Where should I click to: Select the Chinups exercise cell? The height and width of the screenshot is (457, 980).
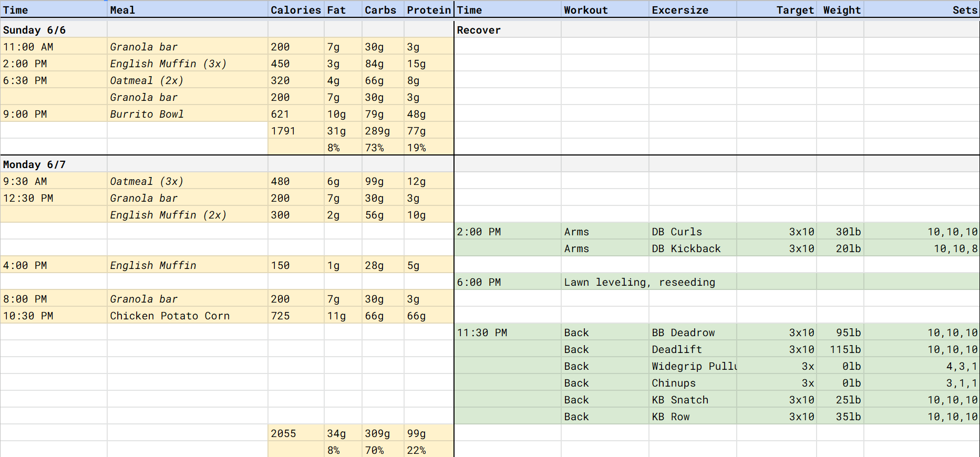click(x=693, y=382)
